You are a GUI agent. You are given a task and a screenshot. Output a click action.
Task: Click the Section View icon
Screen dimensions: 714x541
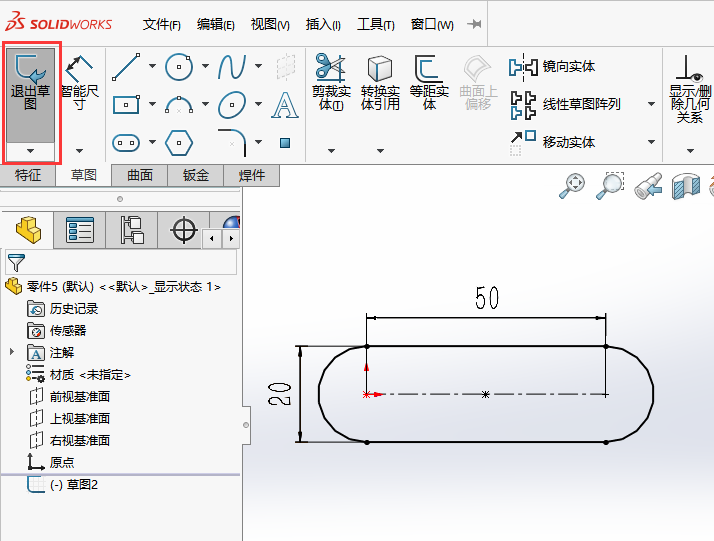click(x=686, y=186)
